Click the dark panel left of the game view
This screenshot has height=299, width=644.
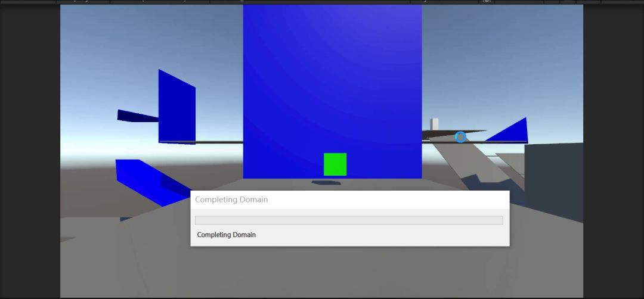(30, 149)
